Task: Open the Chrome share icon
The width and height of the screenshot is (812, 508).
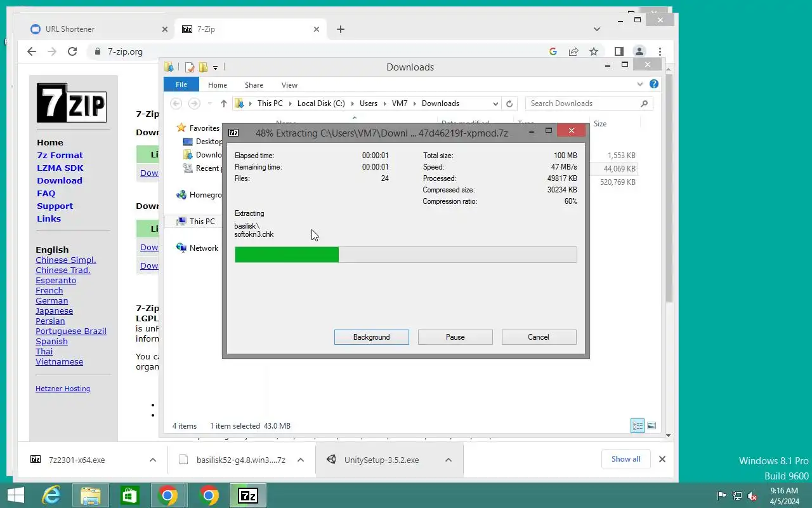Action: [x=573, y=51]
